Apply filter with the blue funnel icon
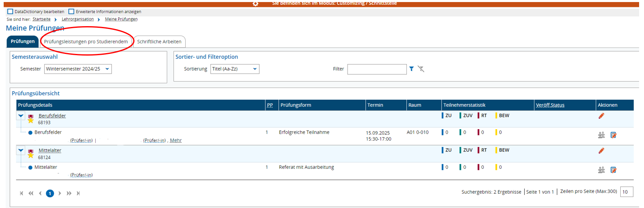Image resolution: width=644 pixels, height=208 pixels. tap(411, 69)
